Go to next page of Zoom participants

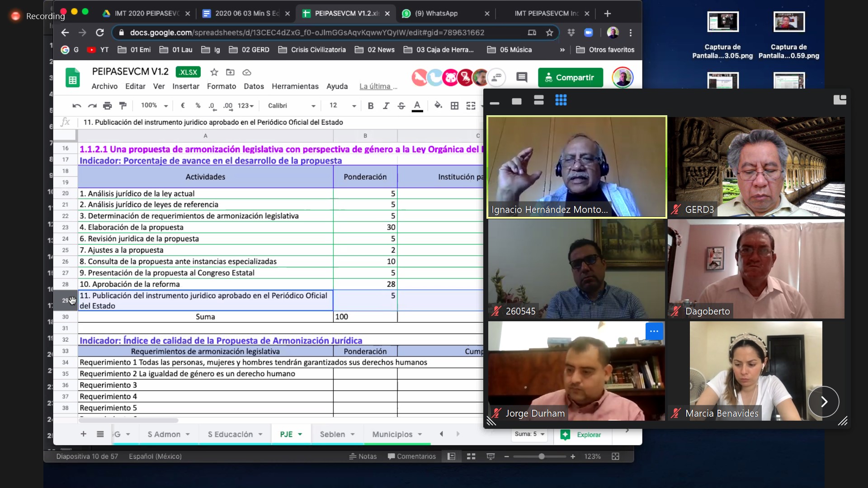(824, 402)
